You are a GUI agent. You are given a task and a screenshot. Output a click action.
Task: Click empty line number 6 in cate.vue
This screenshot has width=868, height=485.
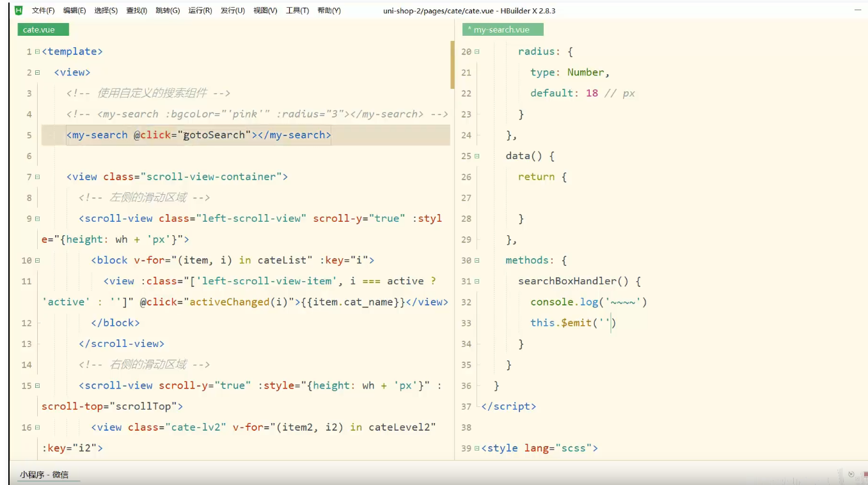pyautogui.click(x=29, y=156)
